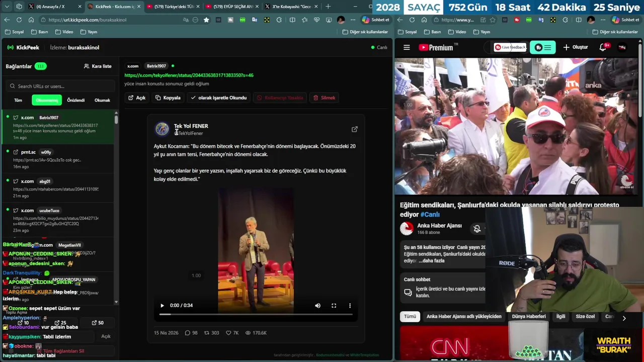Image resolution: width=644 pixels, height=362 pixels.
Task: Open the prnt.sc link from w0fly
Action: 58,158
